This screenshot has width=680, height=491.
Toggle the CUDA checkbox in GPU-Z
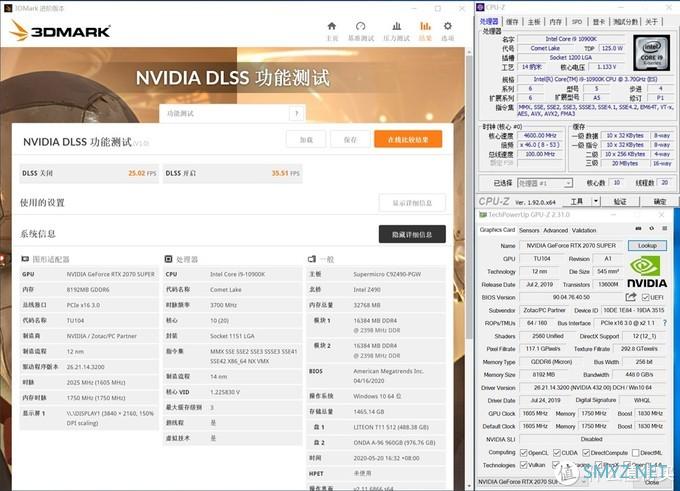coord(557,453)
